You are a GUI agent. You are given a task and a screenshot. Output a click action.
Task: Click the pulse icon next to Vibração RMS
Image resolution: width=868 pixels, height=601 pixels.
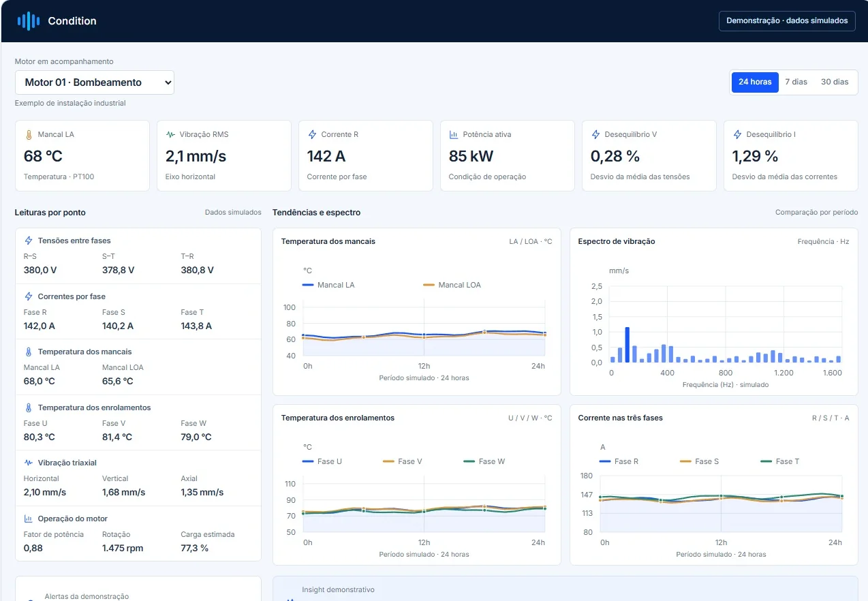170,135
